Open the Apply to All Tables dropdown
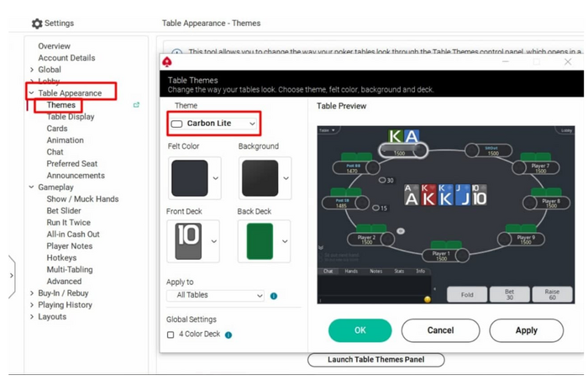The width and height of the screenshot is (588, 385). pyautogui.click(x=215, y=295)
